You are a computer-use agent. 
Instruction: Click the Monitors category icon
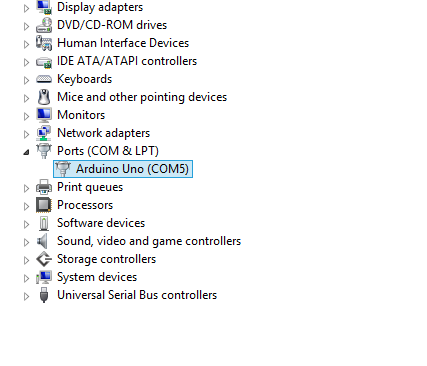coord(44,115)
